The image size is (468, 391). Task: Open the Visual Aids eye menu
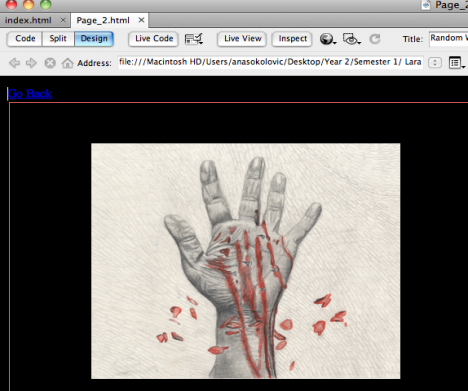[352, 39]
